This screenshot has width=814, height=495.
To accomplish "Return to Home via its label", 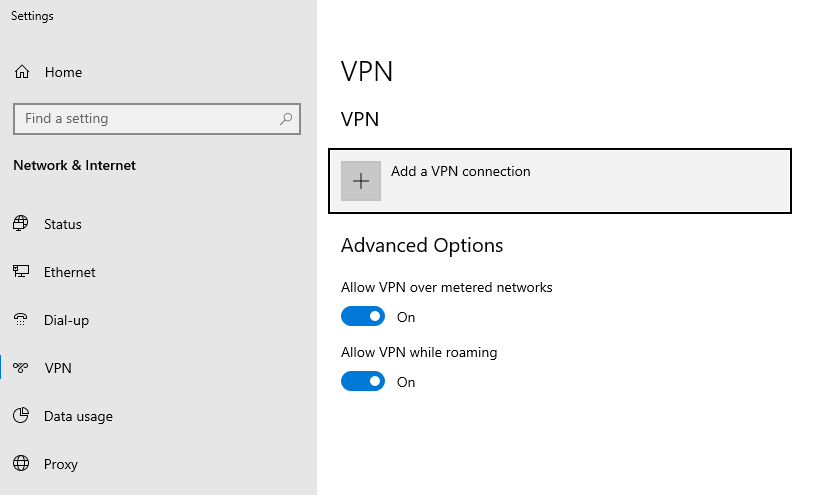I will (63, 72).
